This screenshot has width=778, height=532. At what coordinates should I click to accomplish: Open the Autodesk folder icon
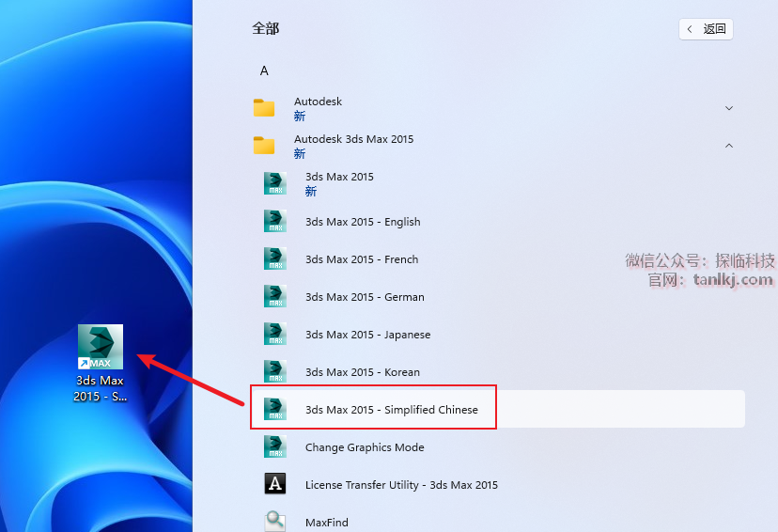pos(264,108)
